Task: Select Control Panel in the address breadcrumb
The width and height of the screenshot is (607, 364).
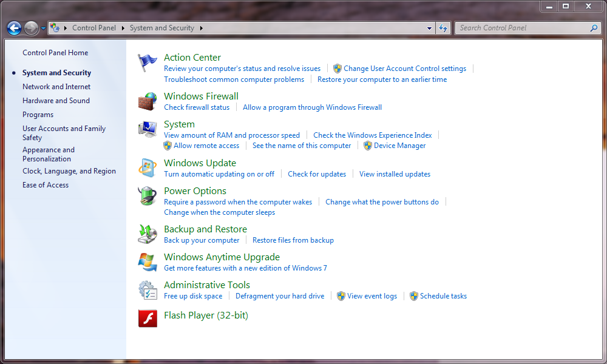Action: (94, 28)
